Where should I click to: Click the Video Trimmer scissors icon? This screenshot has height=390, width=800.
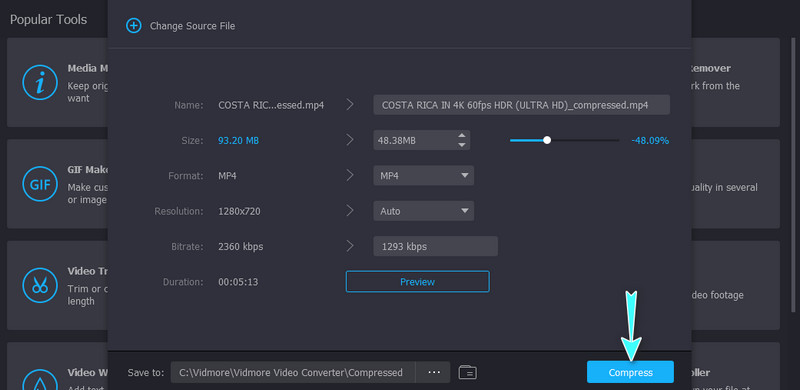point(40,285)
